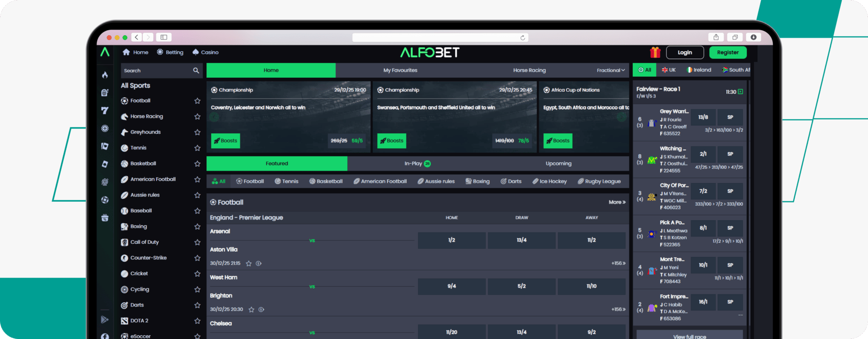This screenshot has width=868, height=339.
Task: Click the Google Play icon in left rail
Action: (105, 320)
